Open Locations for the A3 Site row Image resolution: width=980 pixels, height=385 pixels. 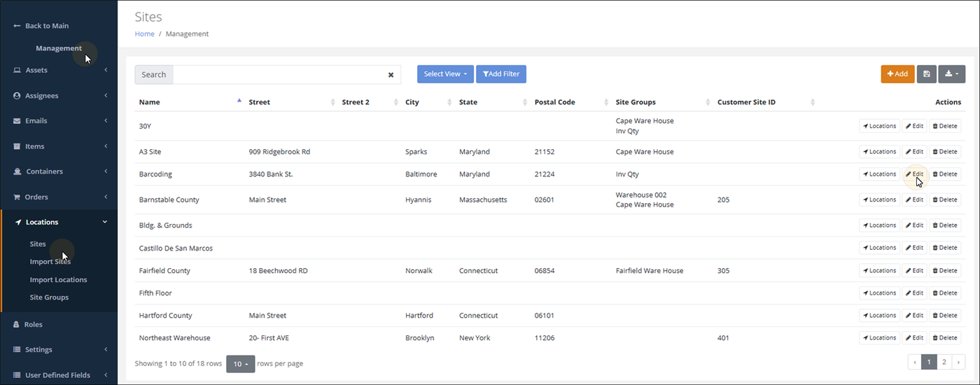coord(879,152)
